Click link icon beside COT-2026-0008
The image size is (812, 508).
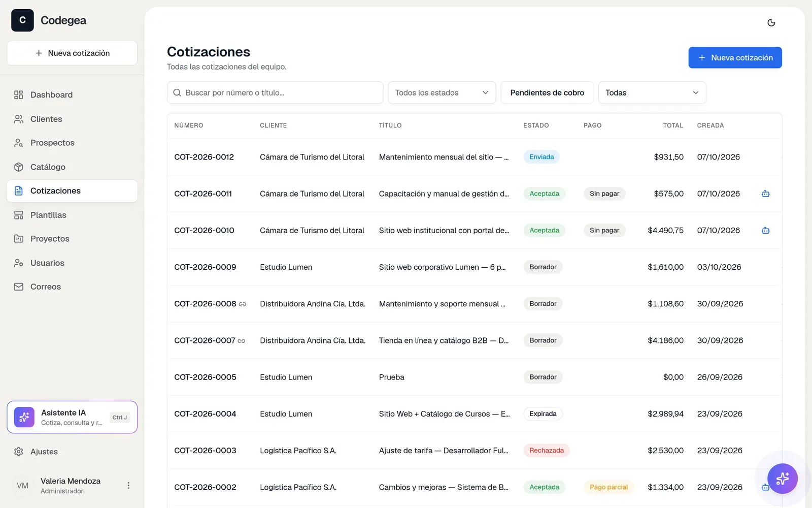point(243,304)
